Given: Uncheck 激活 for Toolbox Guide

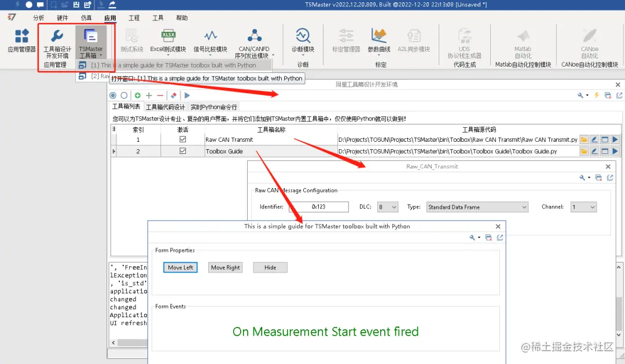Looking at the screenshot, I should click(182, 150).
